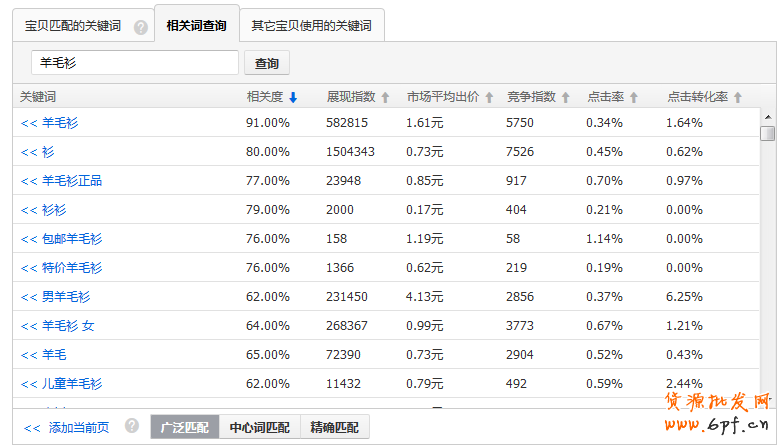Sort by 市场平均出价 column arrow
The image size is (779, 446).
[x=490, y=98]
